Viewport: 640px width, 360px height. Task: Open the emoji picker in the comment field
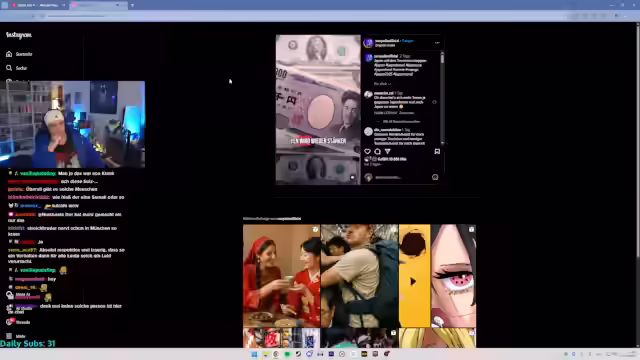click(x=435, y=177)
